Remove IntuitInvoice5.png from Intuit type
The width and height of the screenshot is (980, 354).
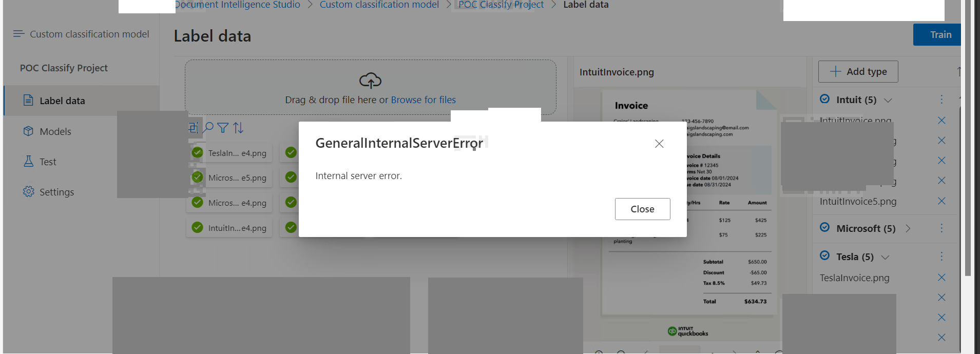[941, 201]
